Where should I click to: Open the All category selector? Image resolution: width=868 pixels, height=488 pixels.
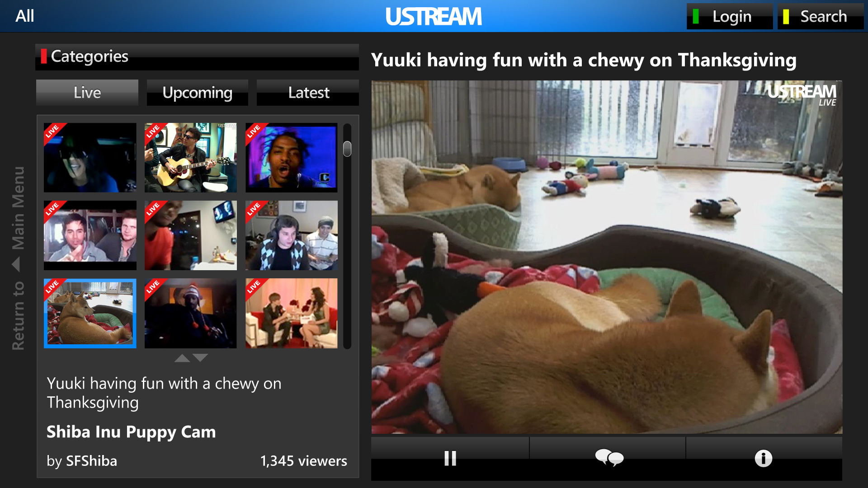click(25, 15)
